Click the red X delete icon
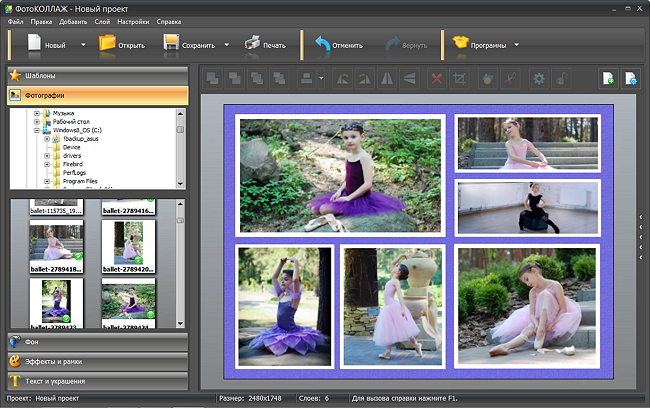Viewport: 650px width, 408px height. (436, 78)
